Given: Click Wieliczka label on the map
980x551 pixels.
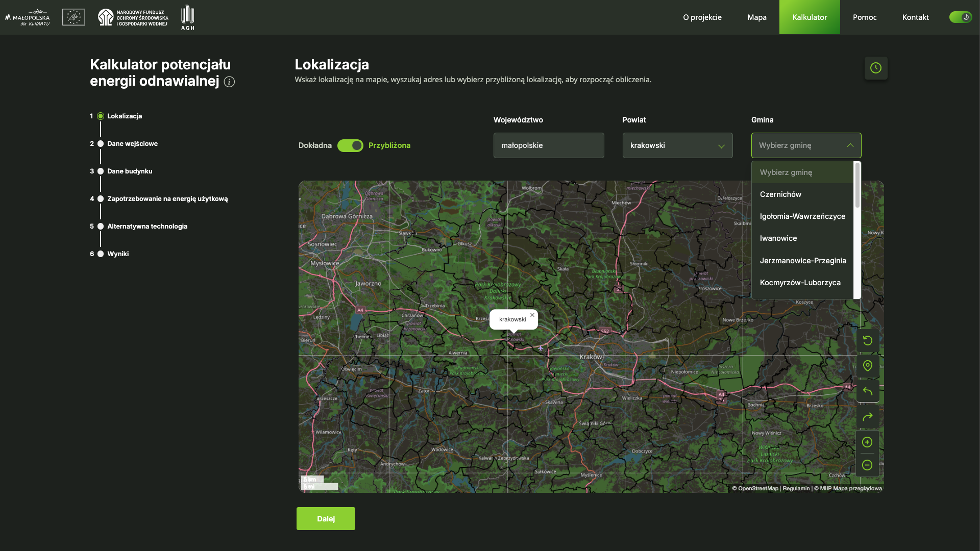Looking at the screenshot, I should tap(632, 398).
